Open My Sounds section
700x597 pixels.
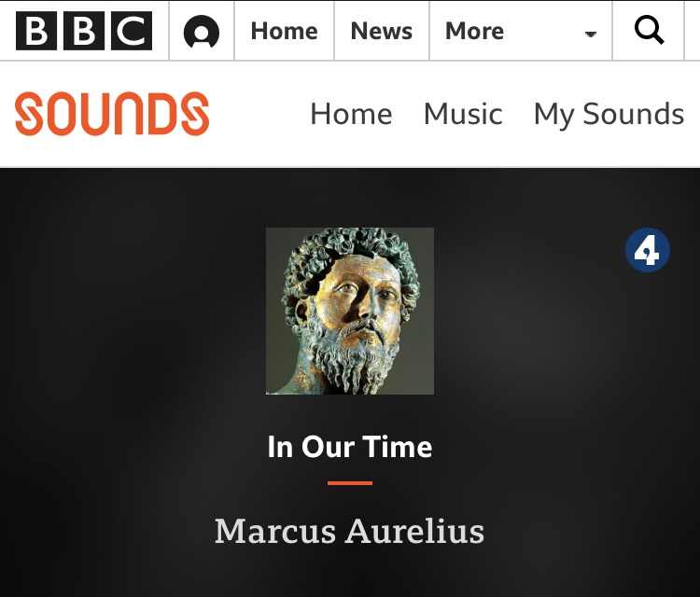click(x=609, y=115)
